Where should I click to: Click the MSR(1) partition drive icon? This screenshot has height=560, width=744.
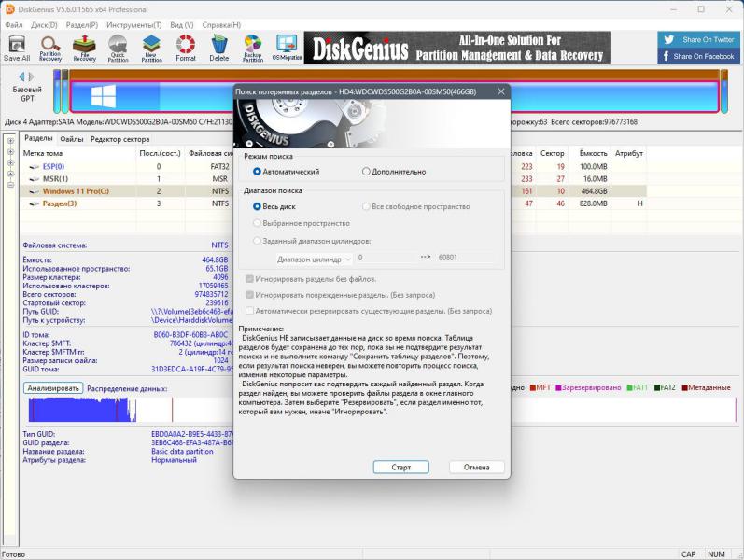(34, 179)
